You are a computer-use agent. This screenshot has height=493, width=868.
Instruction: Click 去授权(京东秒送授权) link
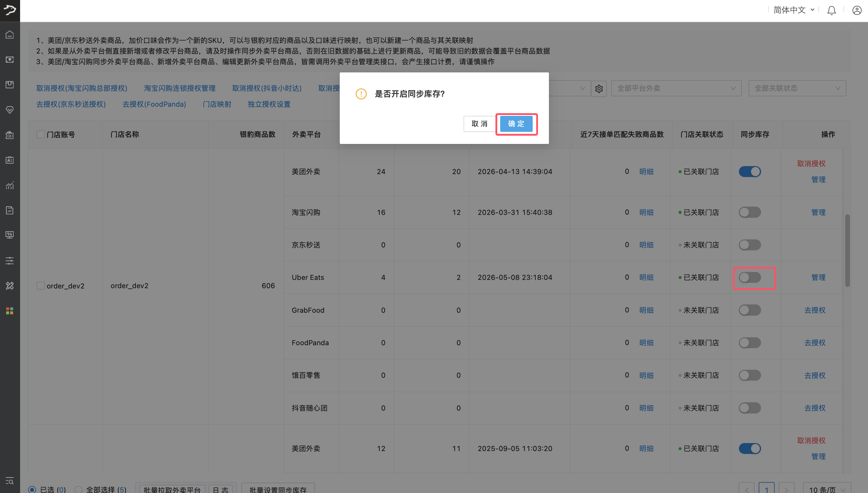coord(71,104)
